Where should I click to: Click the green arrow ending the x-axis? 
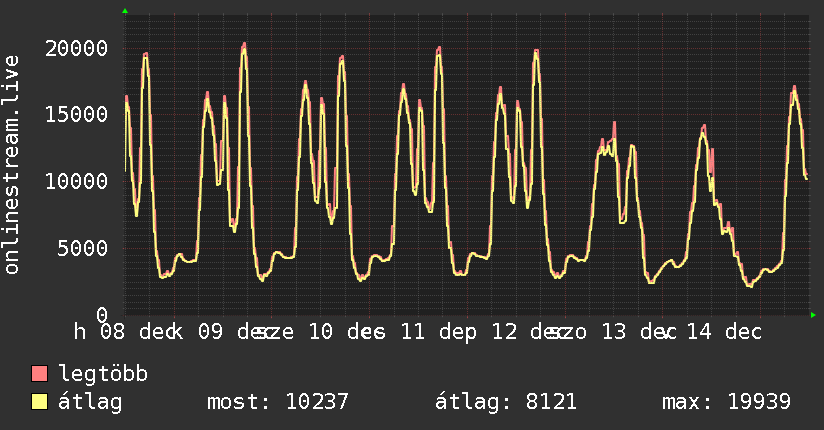click(x=813, y=315)
